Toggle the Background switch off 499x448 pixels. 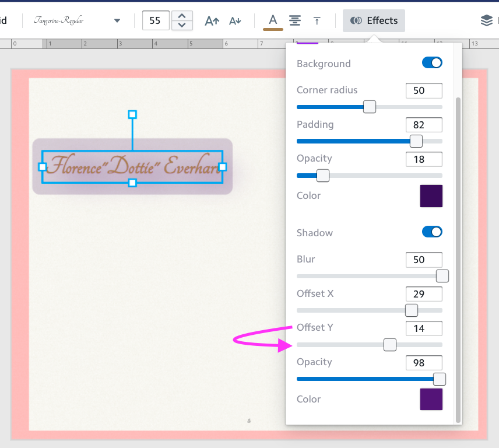click(432, 63)
